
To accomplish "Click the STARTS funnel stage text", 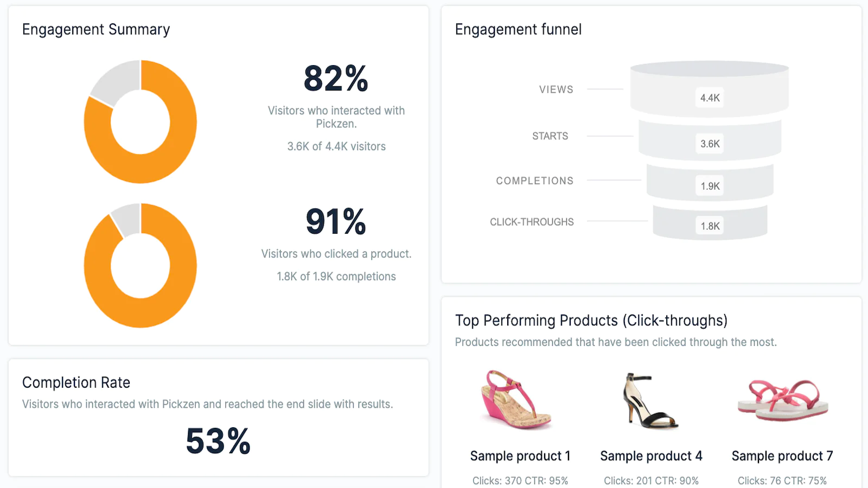I will (550, 136).
